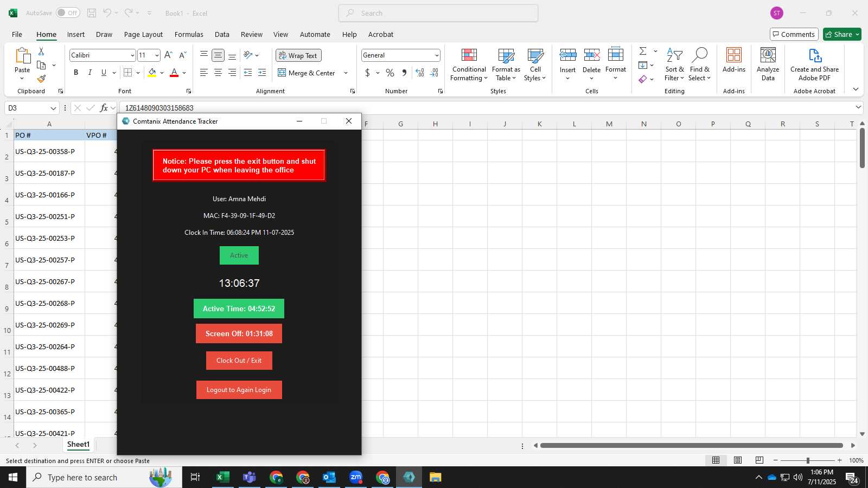
Task: Increase decimal places
Action: pyautogui.click(x=420, y=73)
